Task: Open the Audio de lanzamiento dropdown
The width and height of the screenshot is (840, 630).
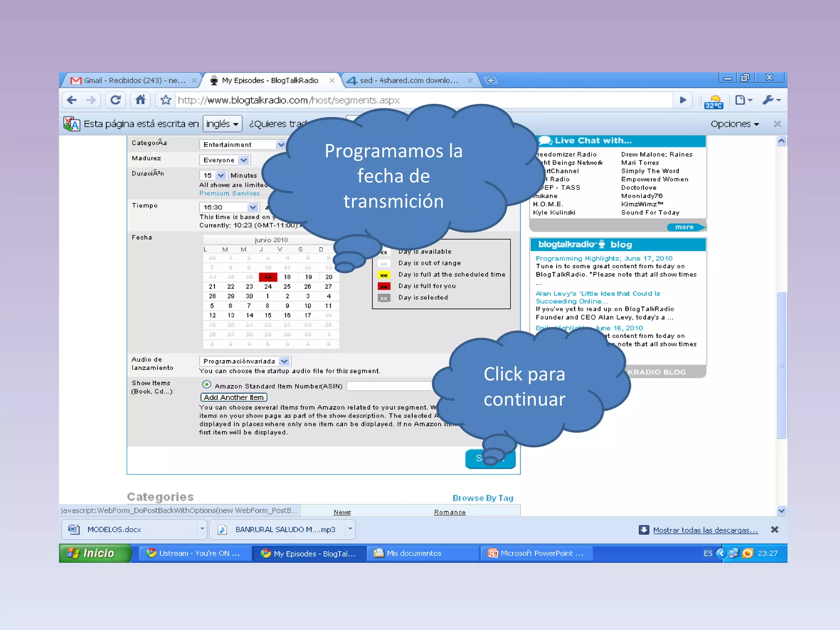Action: tap(245, 361)
